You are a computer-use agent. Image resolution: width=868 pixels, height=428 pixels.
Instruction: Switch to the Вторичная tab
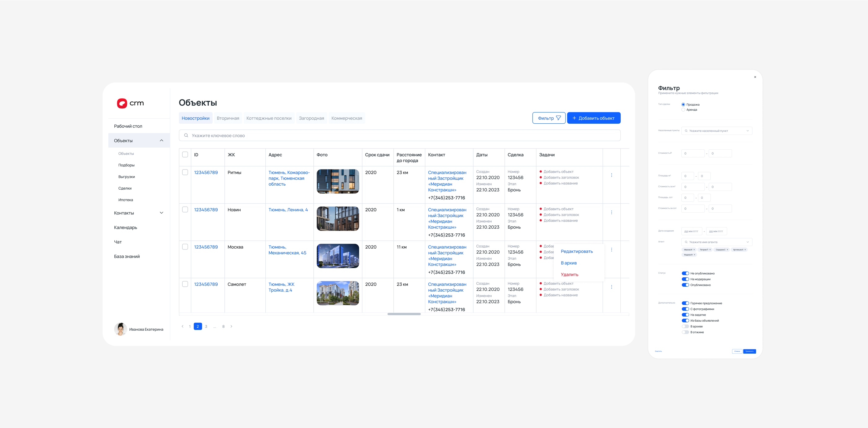[x=228, y=118]
